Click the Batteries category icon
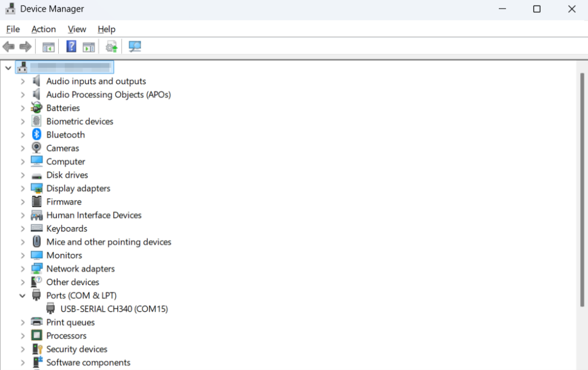This screenshot has height=370, width=588. [x=36, y=108]
